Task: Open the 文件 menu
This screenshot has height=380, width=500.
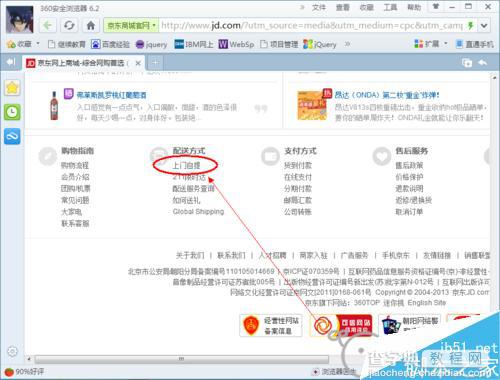Action: [x=319, y=7]
